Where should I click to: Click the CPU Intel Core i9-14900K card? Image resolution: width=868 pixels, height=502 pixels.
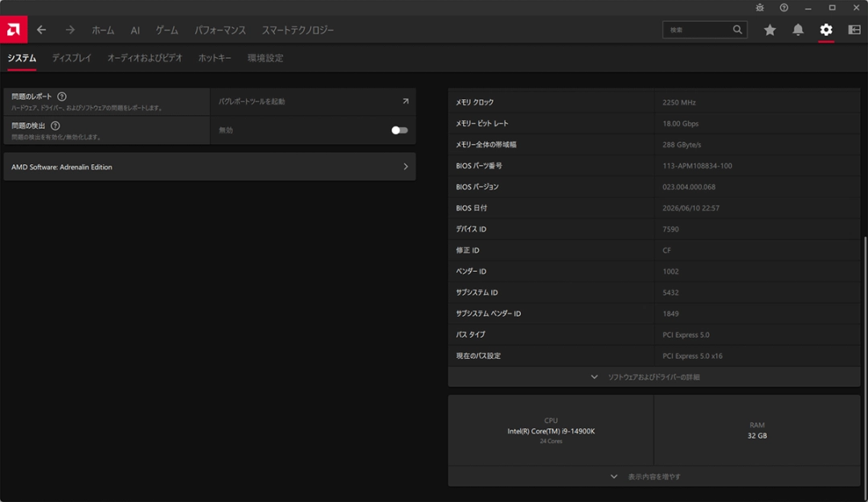(551, 430)
